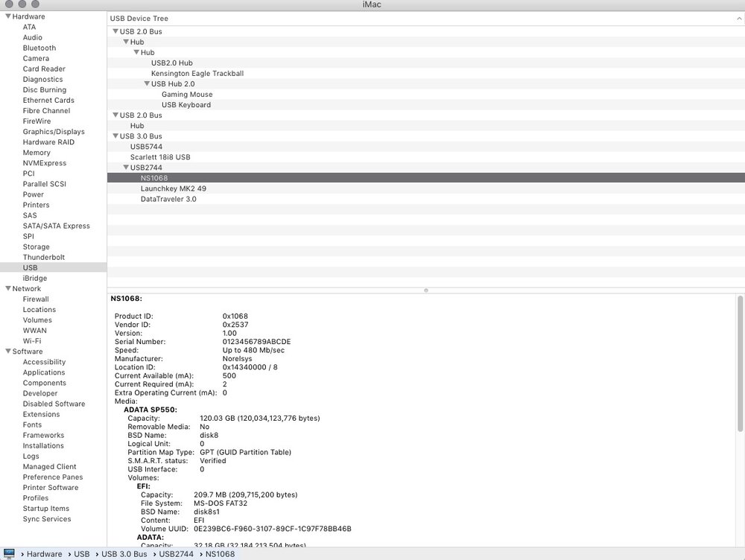Open the Extensions software category

(x=41, y=414)
